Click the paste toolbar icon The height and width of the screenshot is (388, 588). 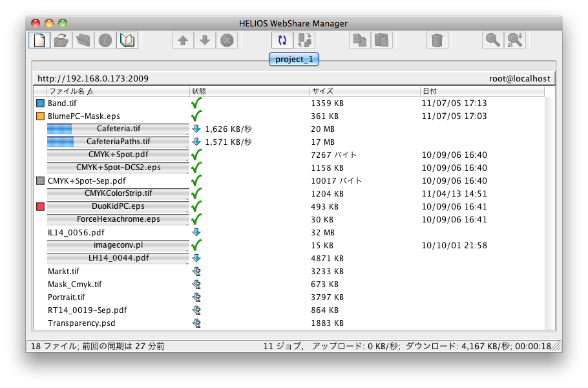point(382,40)
